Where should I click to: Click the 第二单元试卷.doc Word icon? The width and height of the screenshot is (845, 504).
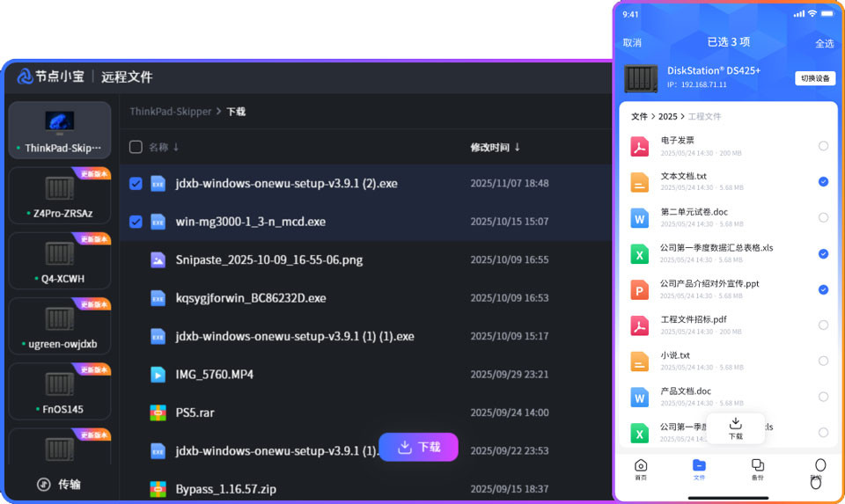click(640, 217)
